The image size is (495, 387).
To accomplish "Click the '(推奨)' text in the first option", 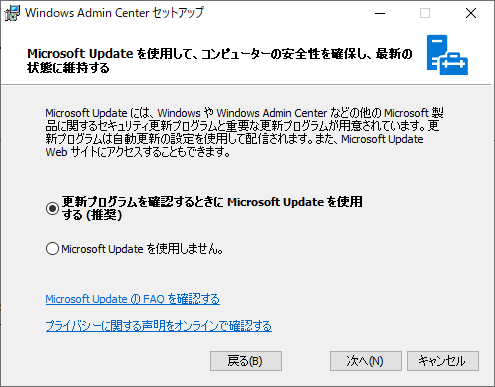I will pos(104,215).
